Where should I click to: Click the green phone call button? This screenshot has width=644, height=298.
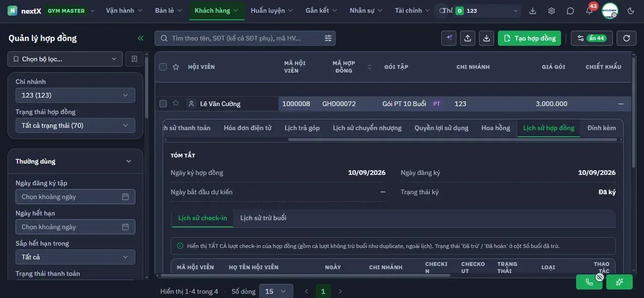[x=589, y=282]
